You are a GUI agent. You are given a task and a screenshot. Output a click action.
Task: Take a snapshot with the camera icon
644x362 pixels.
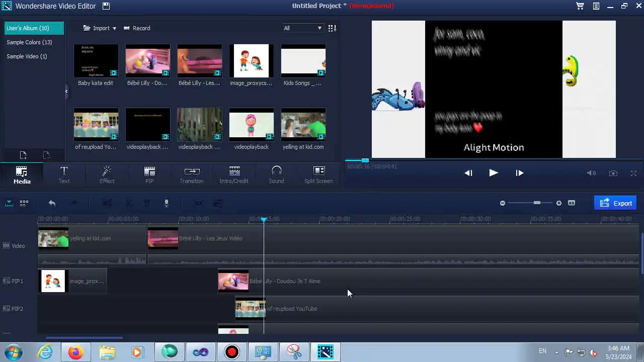pyautogui.click(x=613, y=173)
